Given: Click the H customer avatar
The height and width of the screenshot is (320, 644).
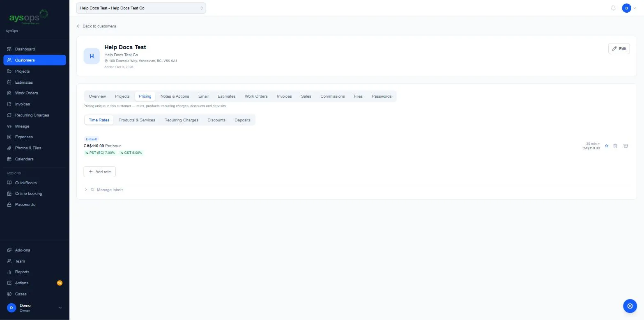Looking at the screenshot, I should pos(92,56).
